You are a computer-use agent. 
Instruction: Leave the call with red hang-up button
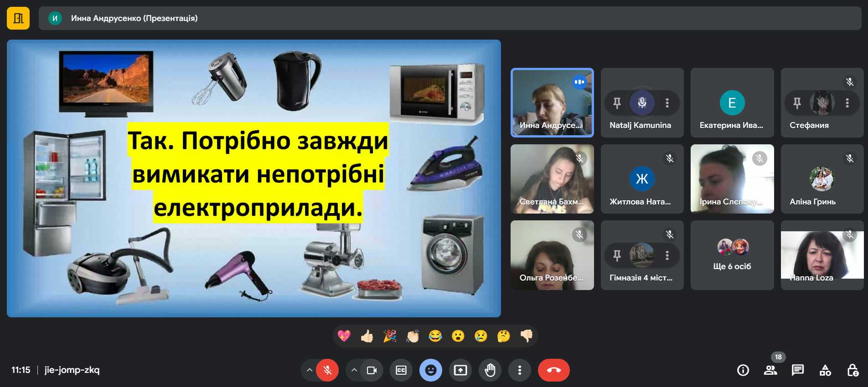(553, 370)
